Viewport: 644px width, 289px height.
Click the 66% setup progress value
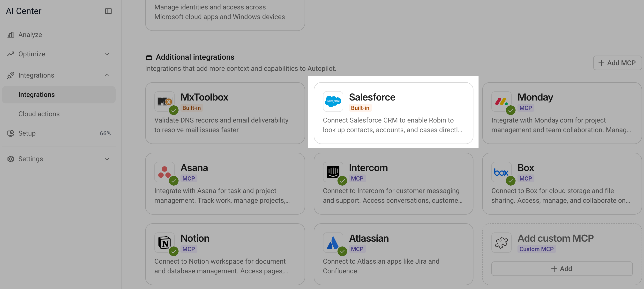[105, 133]
